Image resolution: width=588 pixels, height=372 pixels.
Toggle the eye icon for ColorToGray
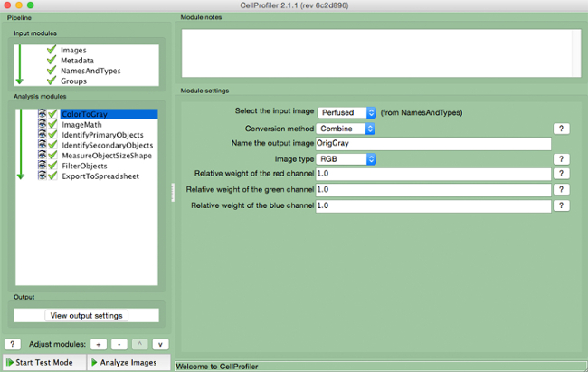point(42,114)
